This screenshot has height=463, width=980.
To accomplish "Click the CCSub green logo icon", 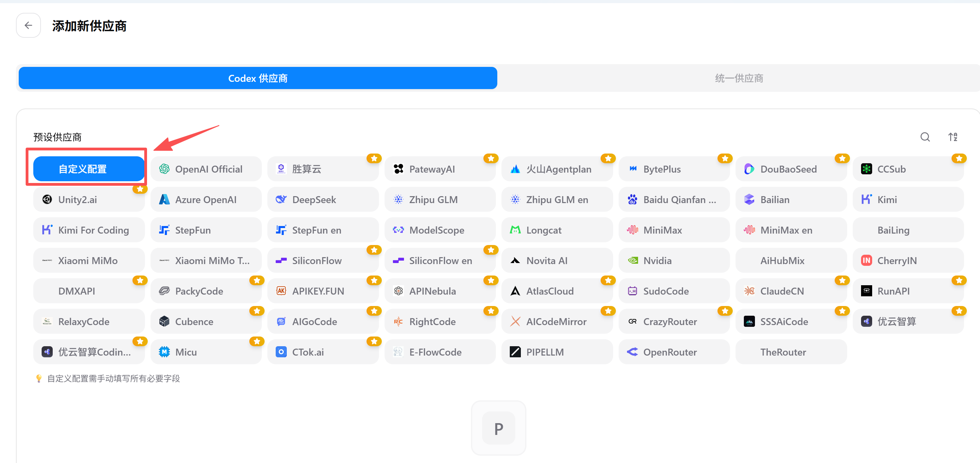I will [866, 169].
